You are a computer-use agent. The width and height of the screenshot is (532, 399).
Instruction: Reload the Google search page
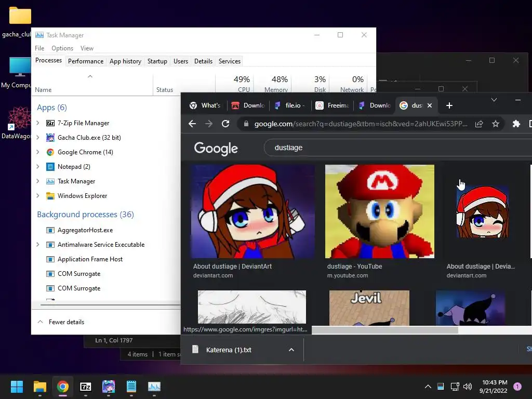pos(225,124)
